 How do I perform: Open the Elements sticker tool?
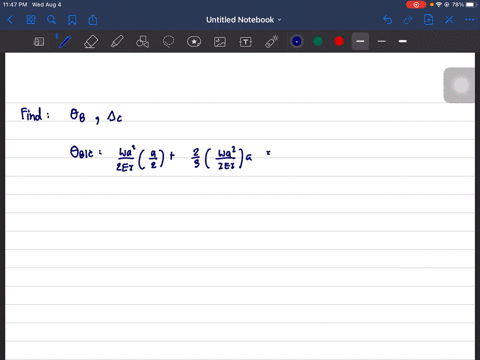(x=194, y=42)
